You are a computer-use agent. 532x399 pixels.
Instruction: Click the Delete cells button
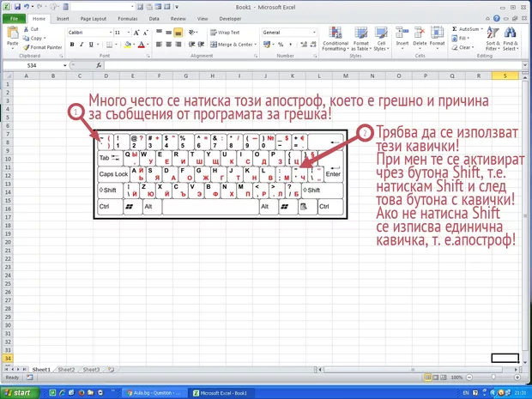(420, 39)
